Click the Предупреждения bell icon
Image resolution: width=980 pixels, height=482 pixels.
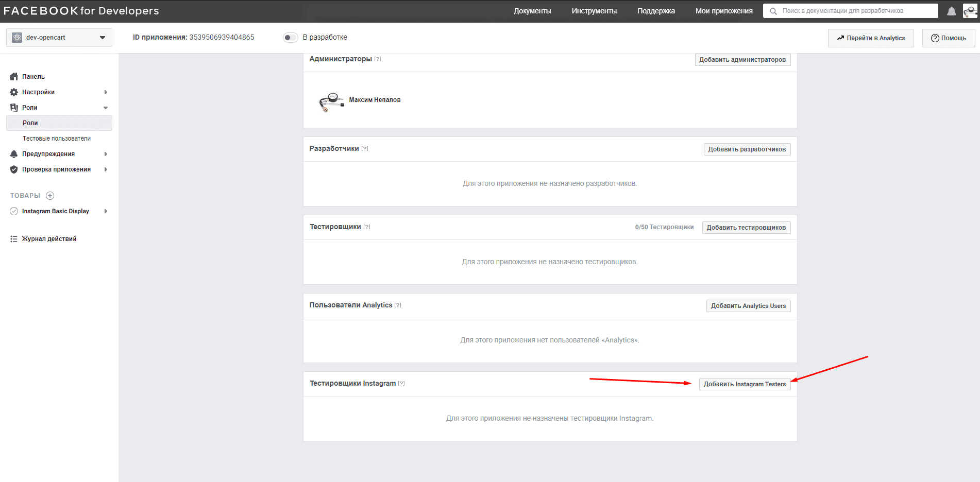14,154
